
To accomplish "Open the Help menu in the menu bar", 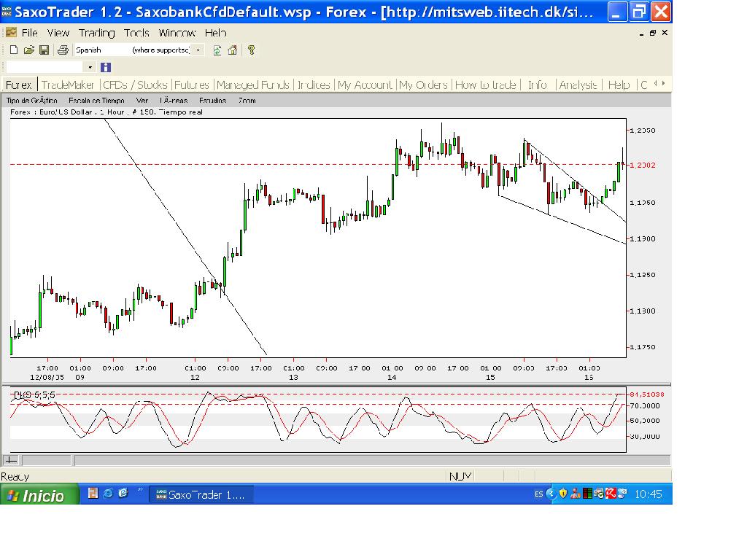I will click(x=216, y=33).
